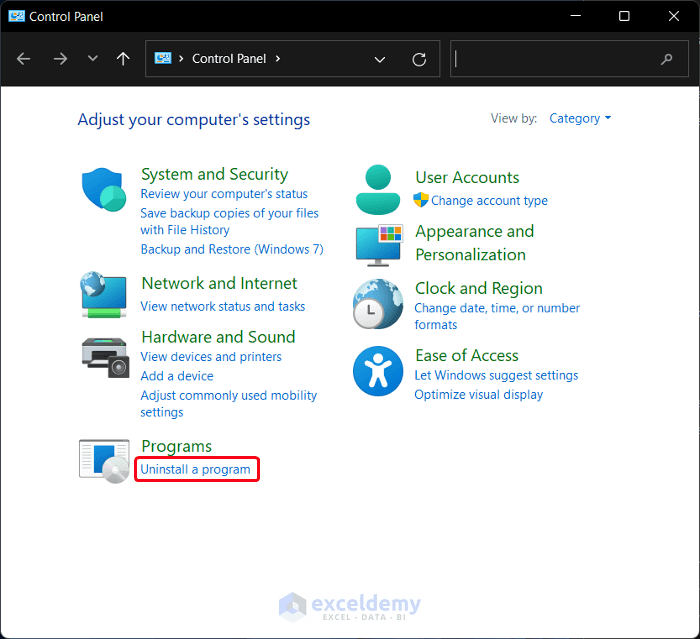The image size is (700, 639).
Task: Open the View by Category dropdown
Action: point(580,118)
